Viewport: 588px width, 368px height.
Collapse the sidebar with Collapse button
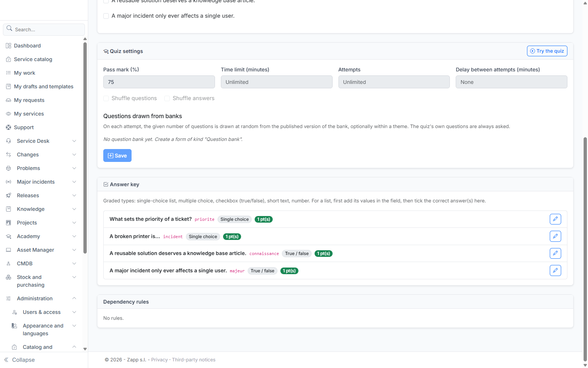click(x=19, y=360)
